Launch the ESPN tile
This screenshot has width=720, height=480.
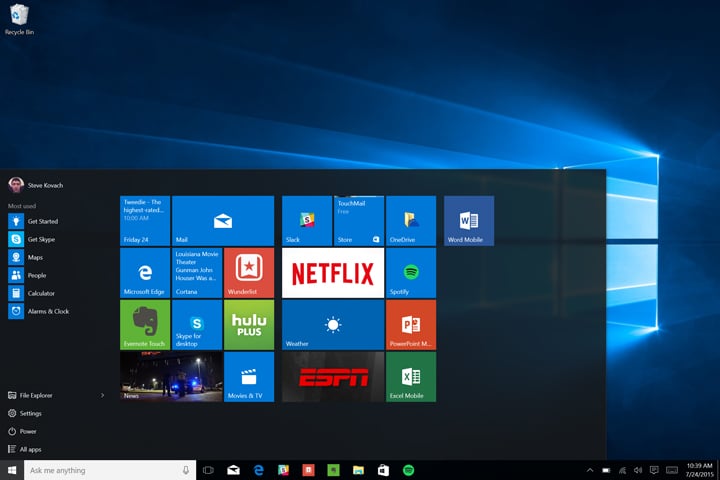333,377
